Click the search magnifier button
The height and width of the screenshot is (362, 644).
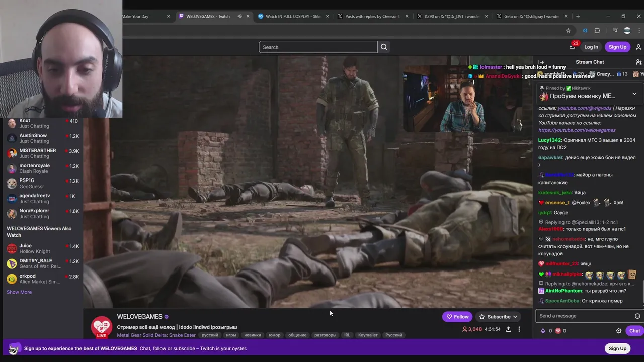(x=384, y=47)
